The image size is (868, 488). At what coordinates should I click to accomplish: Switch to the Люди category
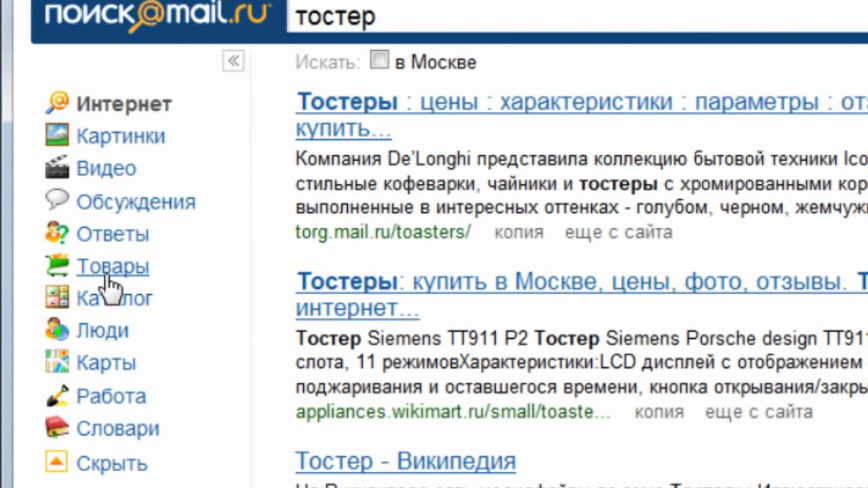pyautogui.click(x=102, y=331)
